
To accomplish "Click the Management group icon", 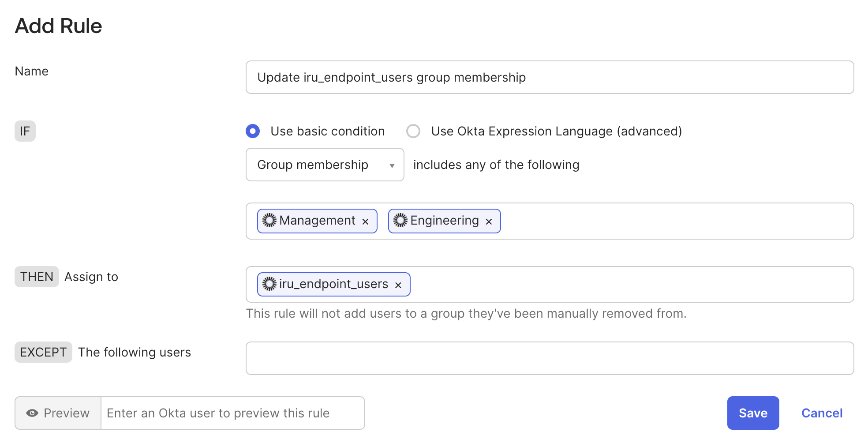I will click(x=269, y=220).
